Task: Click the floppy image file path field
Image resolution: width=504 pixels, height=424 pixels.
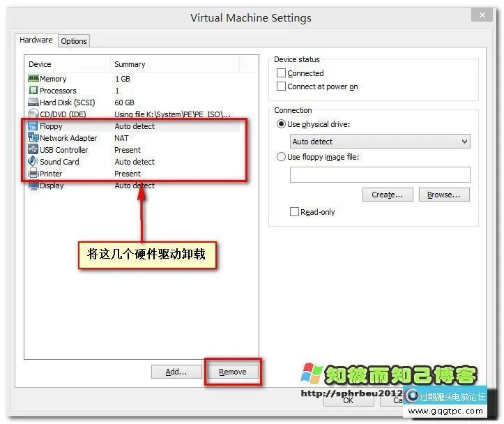Action: (x=380, y=174)
